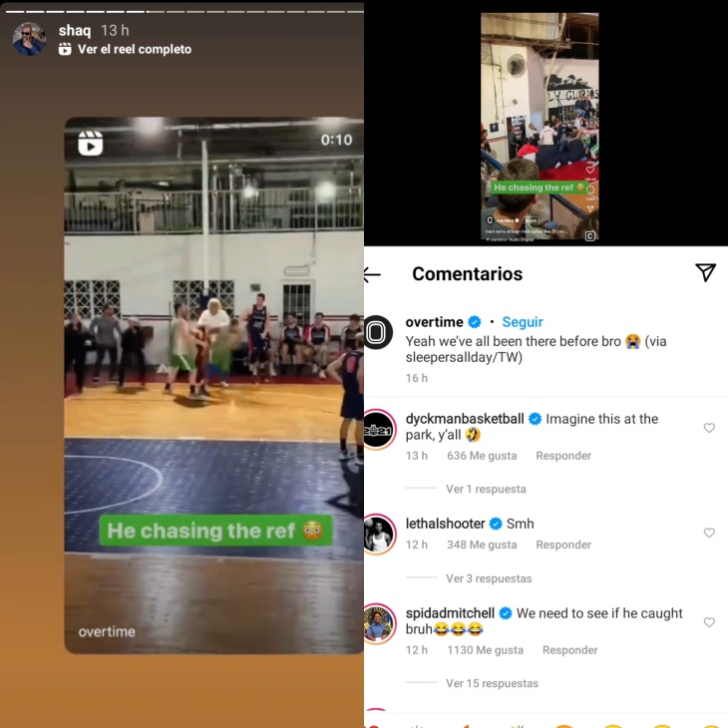
Task: Like dyckmanbasketball's comment with the heart
Action: tap(709, 428)
